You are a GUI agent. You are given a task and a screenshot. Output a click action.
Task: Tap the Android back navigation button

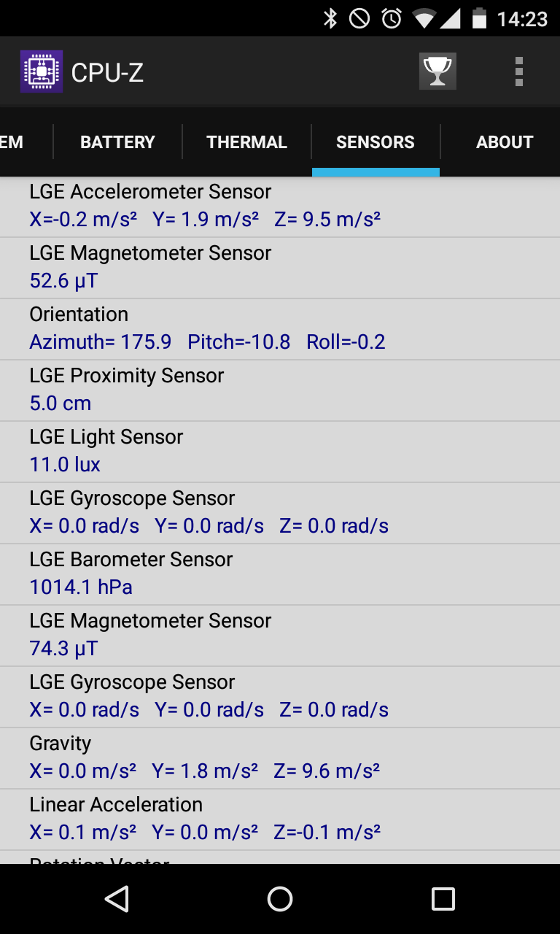(117, 899)
